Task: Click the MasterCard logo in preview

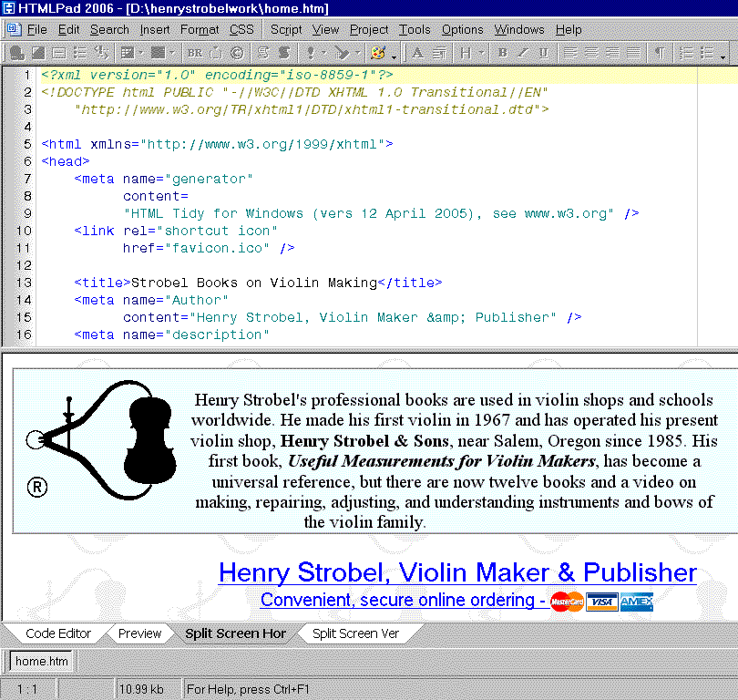Action: click(x=567, y=602)
